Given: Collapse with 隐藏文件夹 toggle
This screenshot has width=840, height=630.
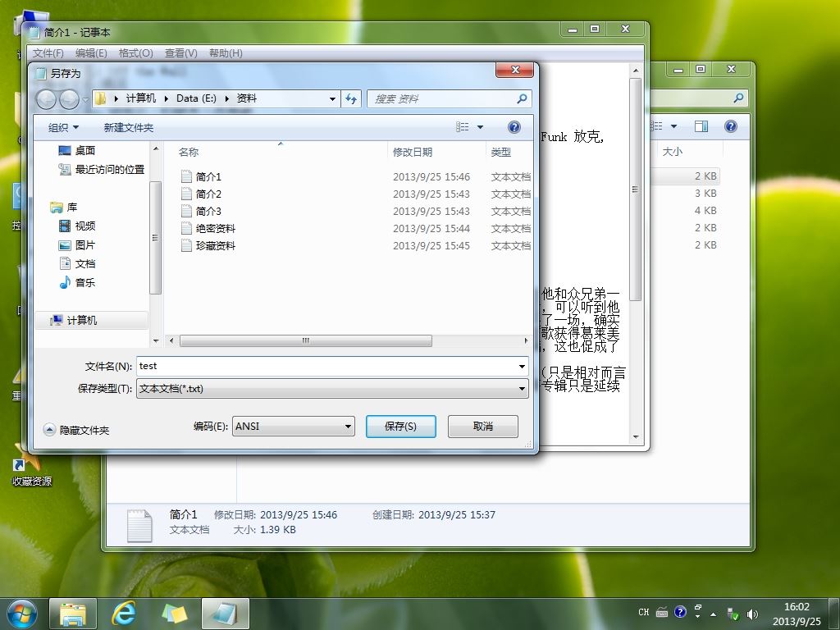Looking at the screenshot, I should 76,430.
